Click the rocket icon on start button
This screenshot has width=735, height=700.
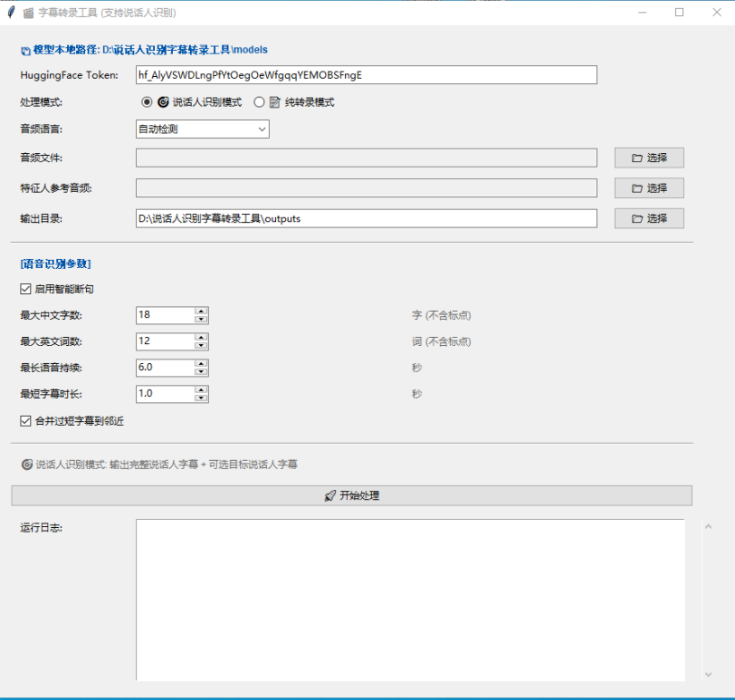[329, 496]
